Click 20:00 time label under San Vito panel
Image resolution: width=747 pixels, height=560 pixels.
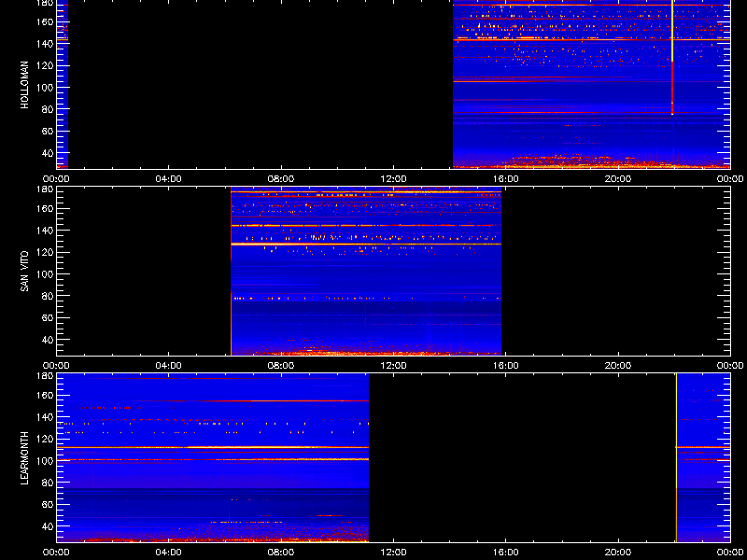618,366
